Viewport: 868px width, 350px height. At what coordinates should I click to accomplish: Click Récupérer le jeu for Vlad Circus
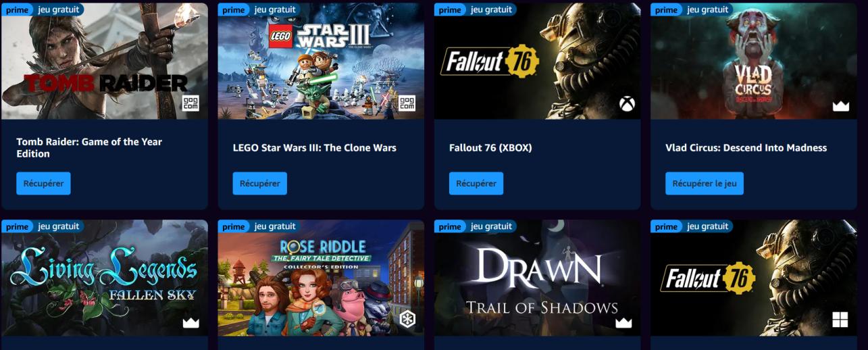704,183
